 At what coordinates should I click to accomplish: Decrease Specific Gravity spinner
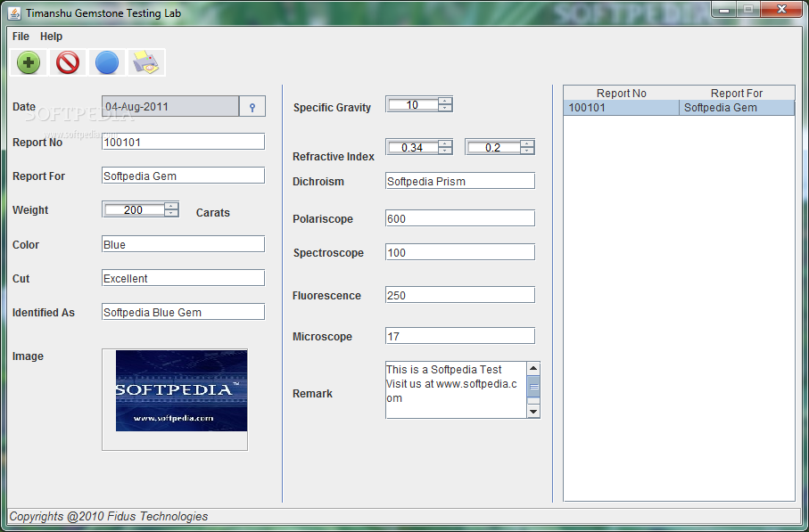(x=445, y=108)
